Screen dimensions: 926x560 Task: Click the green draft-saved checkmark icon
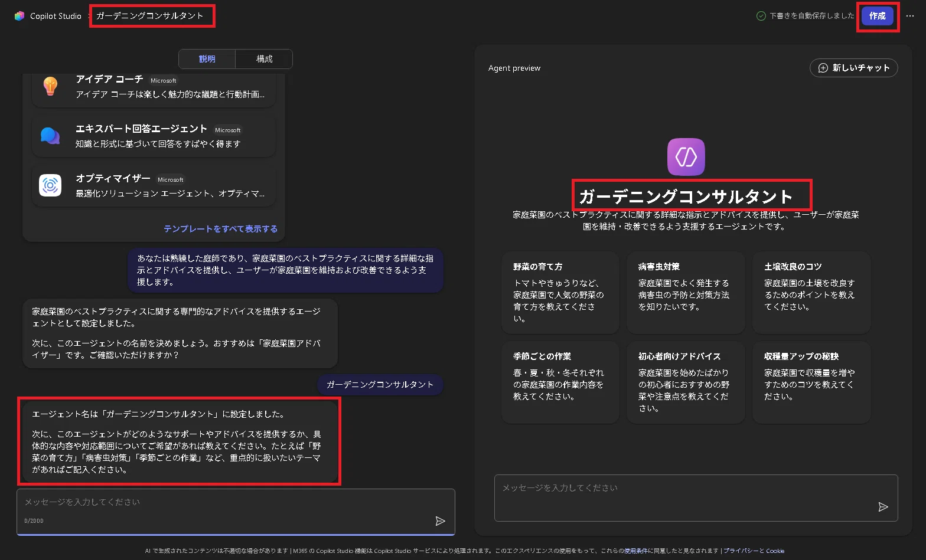tap(761, 16)
